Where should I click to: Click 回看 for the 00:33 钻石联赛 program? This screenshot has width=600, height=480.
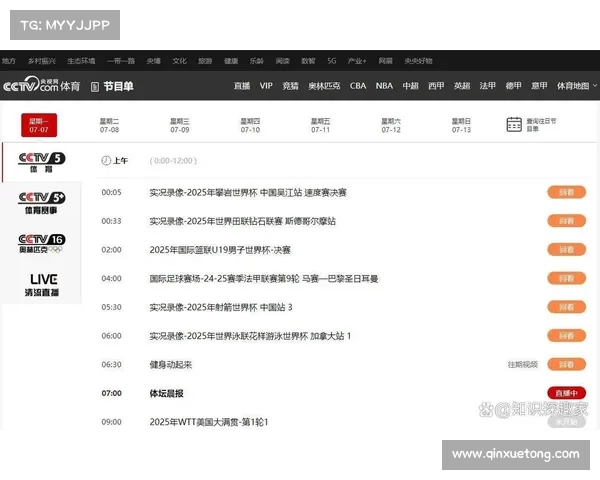click(566, 221)
